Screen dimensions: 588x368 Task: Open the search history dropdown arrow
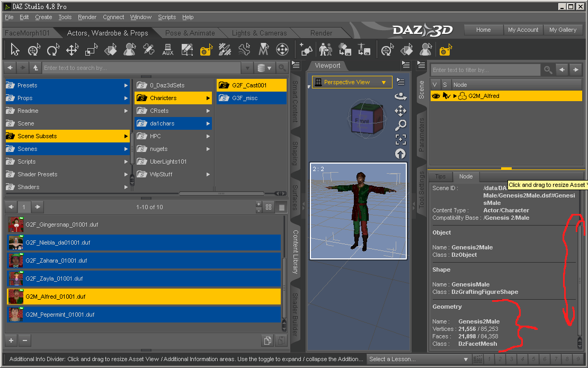pyautogui.click(x=247, y=68)
